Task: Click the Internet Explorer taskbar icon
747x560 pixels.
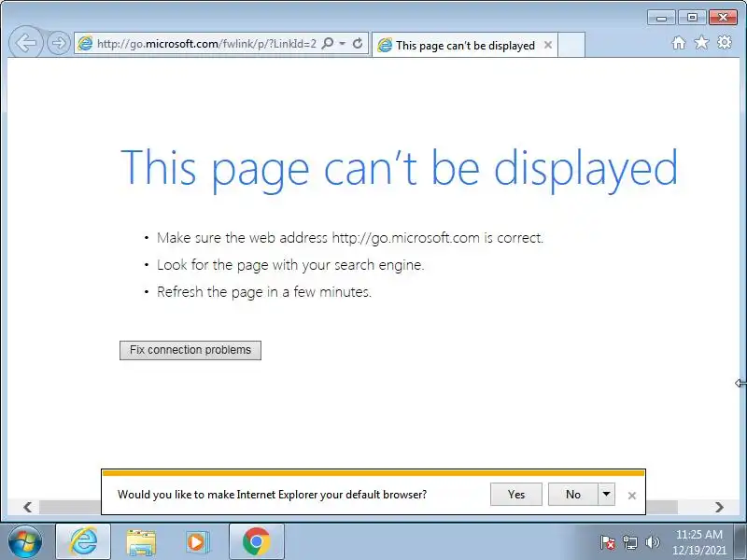Action: click(83, 542)
